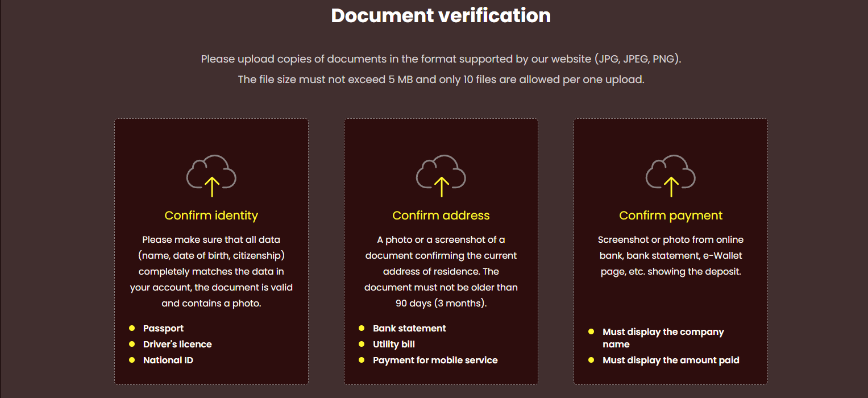Click the Driver's licence list item
Screen dimensions: 868x398
(x=177, y=344)
